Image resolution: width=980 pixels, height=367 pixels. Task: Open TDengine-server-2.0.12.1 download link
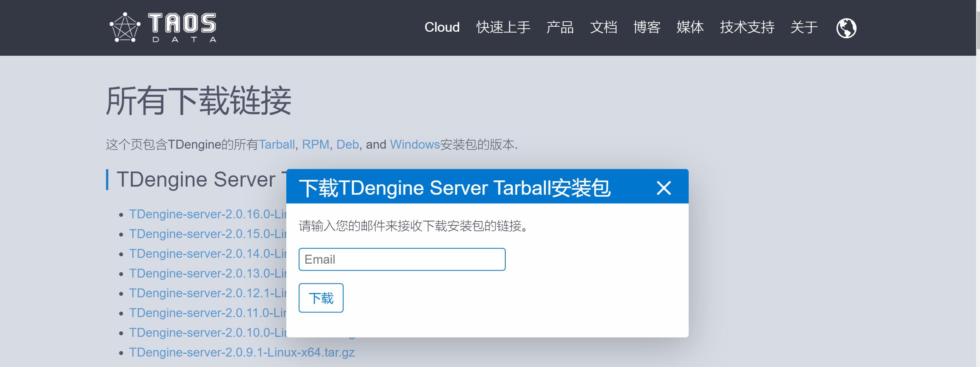[x=208, y=293]
